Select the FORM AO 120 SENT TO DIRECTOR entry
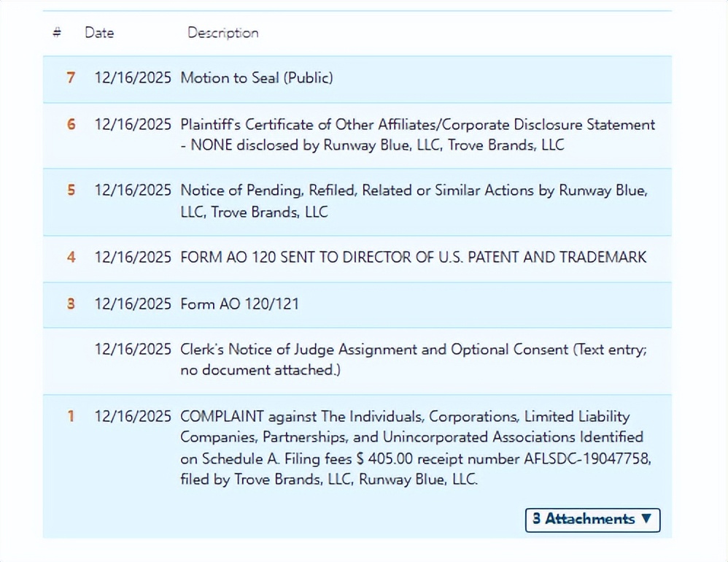This screenshot has width=728, height=562. (413, 258)
